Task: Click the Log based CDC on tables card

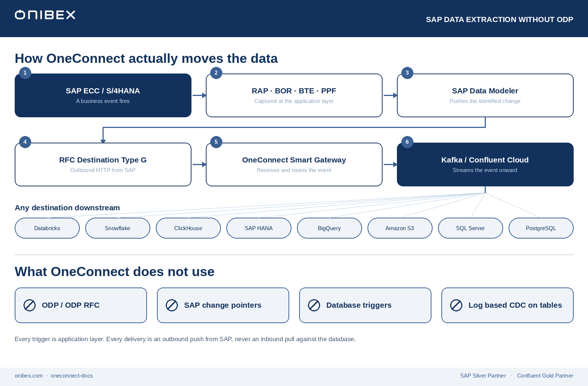Action: pos(508,305)
